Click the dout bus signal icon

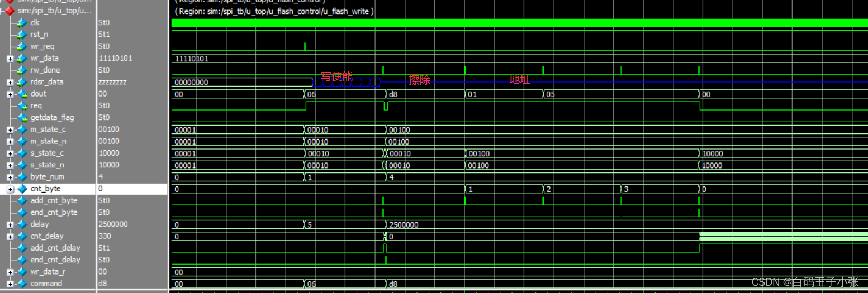pyautogui.click(x=22, y=94)
